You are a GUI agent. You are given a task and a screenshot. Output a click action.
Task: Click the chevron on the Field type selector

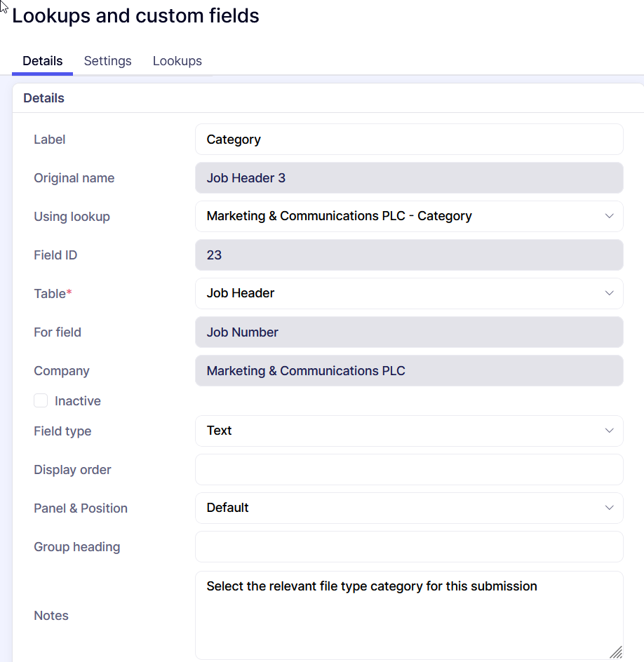(x=609, y=431)
